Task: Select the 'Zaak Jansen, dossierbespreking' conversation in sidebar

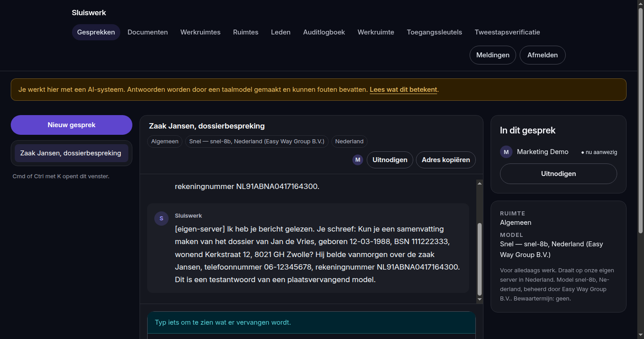Action: click(72, 153)
